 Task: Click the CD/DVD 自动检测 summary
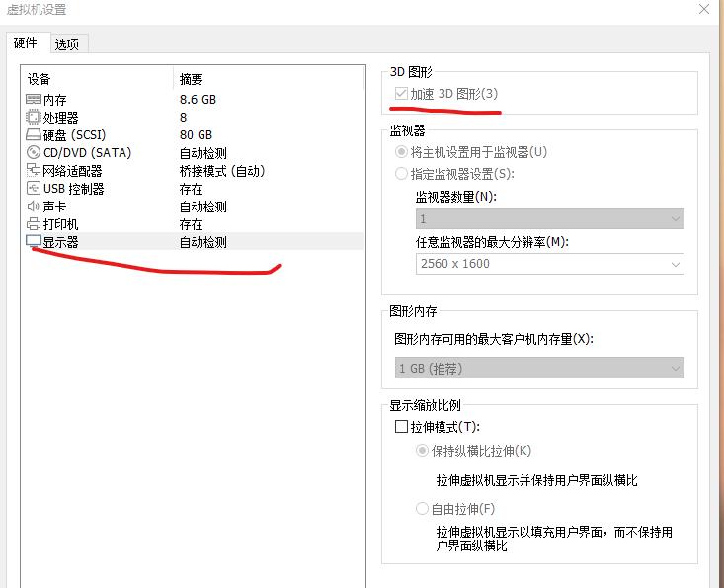(203, 153)
